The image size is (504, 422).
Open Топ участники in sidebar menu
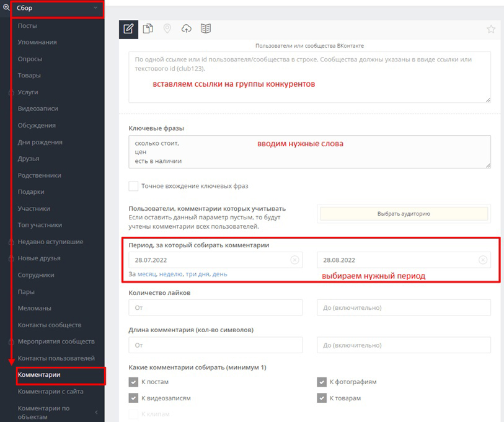point(40,225)
